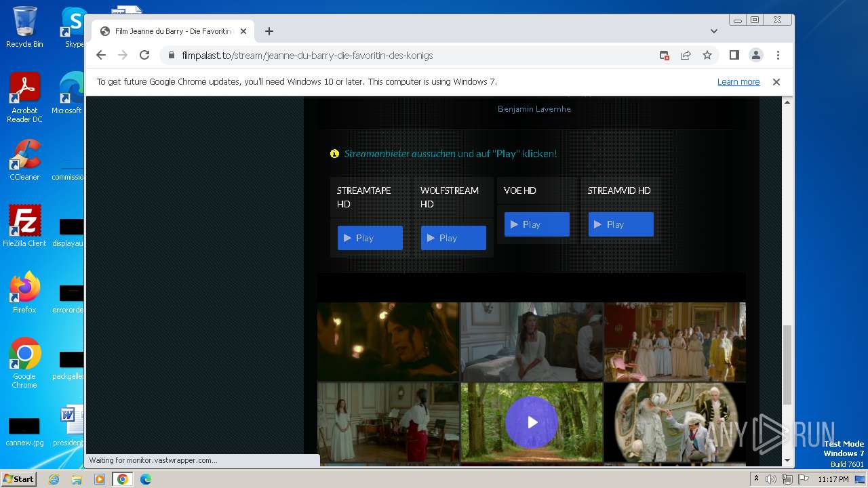The height and width of the screenshot is (488, 868).
Task: Open Firefox desktop icon
Action: pos(24,292)
